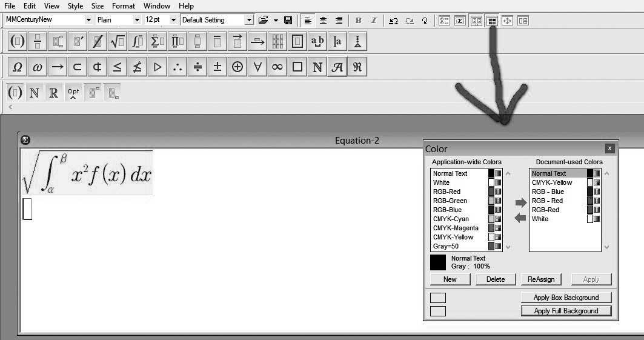The height and width of the screenshot is (340, 644).
Task: Toggle italic formatting
Action: [373, 20]
